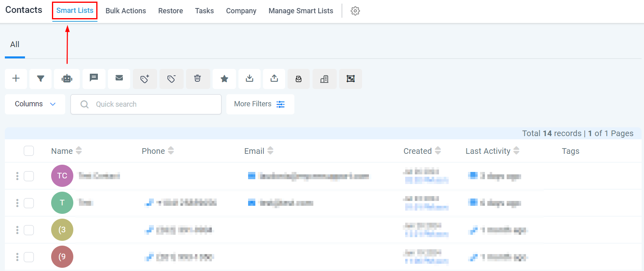
Task: Select the All smart list tab
Action: (x=15, y=45)
